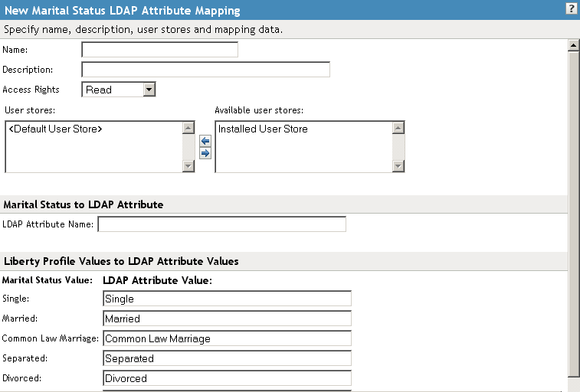This screenshot has height=392, width=580.
Task: Click Available user stores scroll up arrow
Action: (398, 128)
